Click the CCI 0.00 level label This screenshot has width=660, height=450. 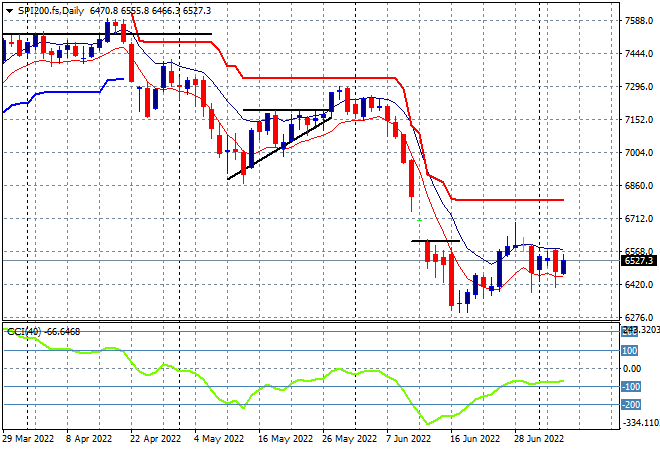coord(632,369)
